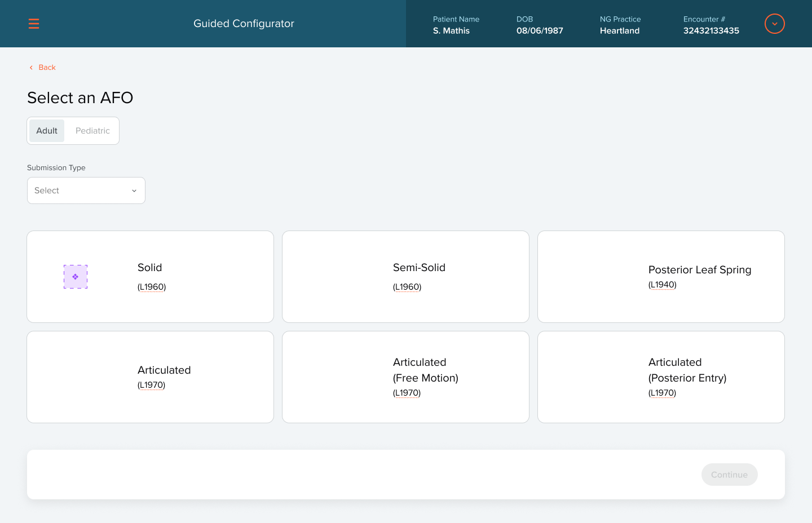Click the placeholder icon in Solid card
This screenshot has height=523, width=812.
(x=76, y=277)
